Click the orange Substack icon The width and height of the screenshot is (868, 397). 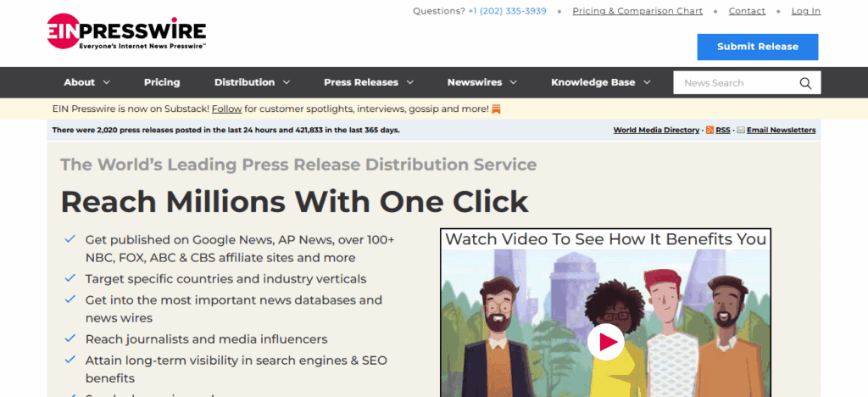click(496, 109)
